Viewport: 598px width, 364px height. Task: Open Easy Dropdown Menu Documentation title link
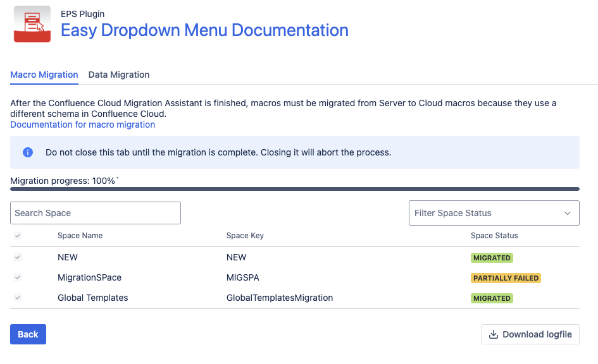(205, 30)
